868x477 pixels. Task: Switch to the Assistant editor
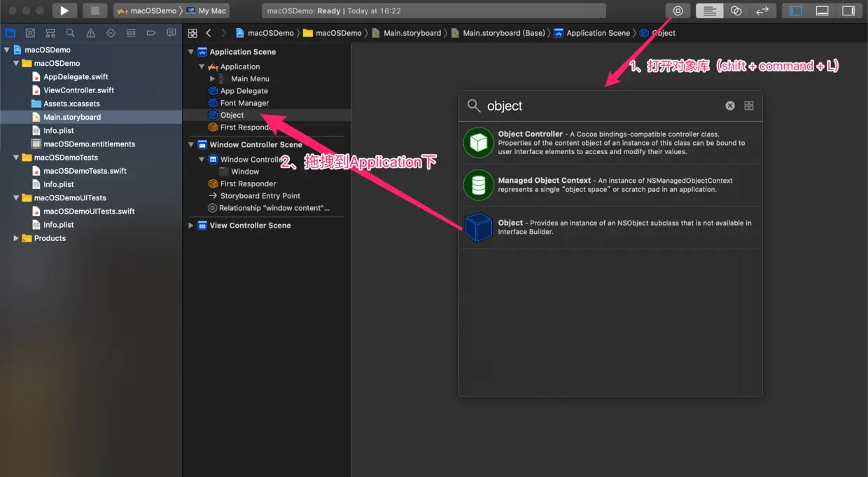[736, 11]
